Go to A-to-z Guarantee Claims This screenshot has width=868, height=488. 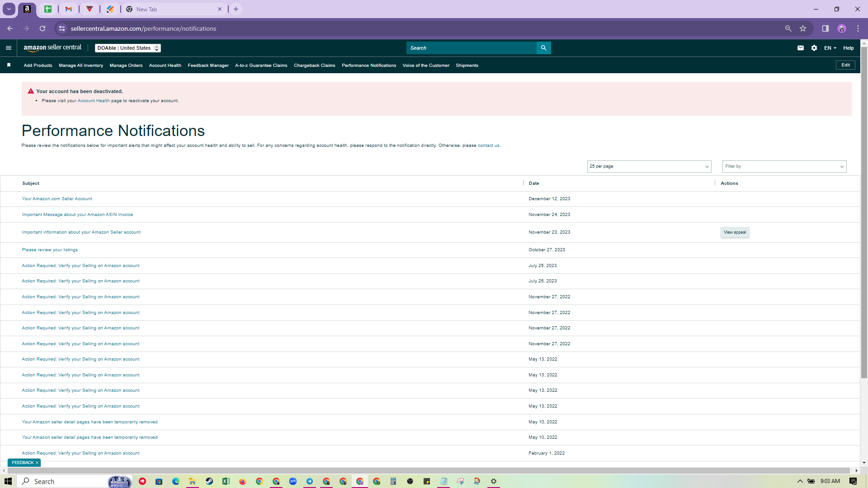coord(261,66)
